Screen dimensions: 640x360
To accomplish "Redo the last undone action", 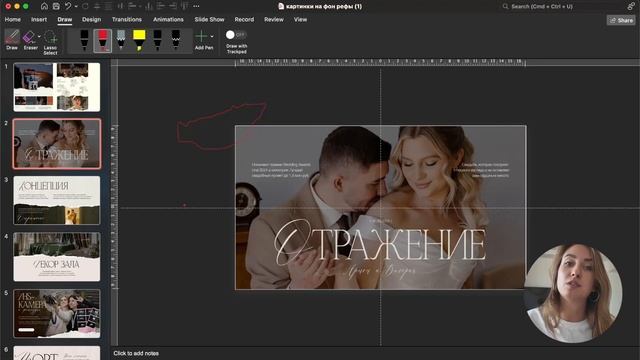I will point(85,6).
